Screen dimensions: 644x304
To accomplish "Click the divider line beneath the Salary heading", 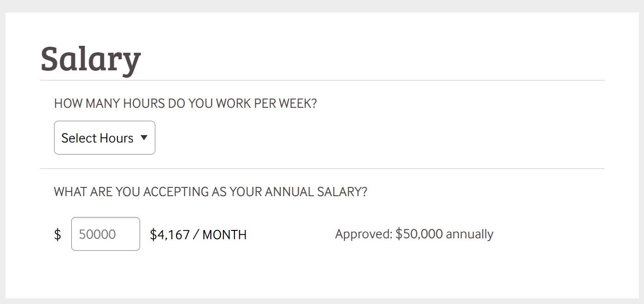I will (x=322, y=81).
